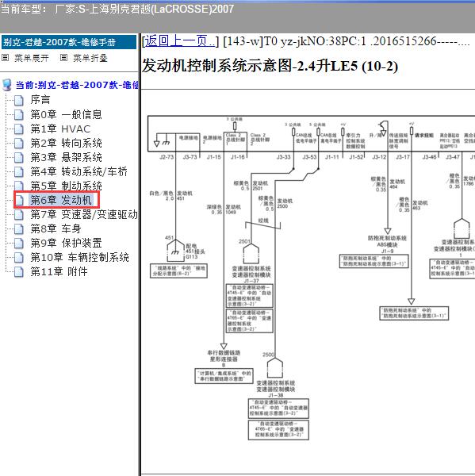Open 第4章 转动系统/车桥

[x=79, y=172]
